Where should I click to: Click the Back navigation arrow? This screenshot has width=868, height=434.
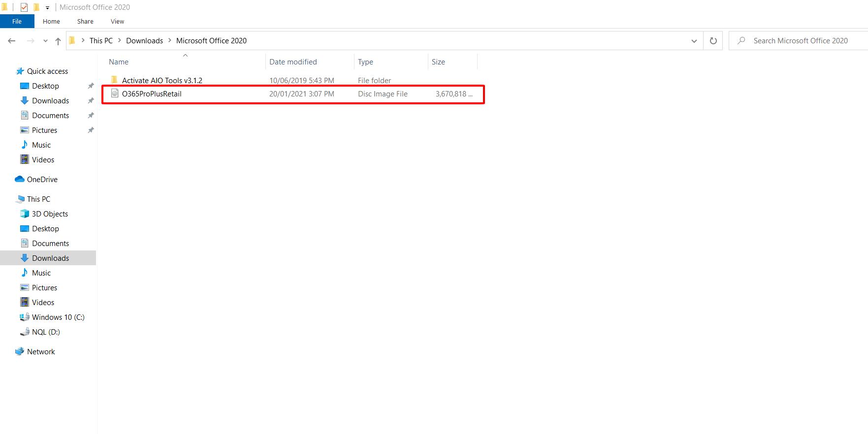[12, 41]
